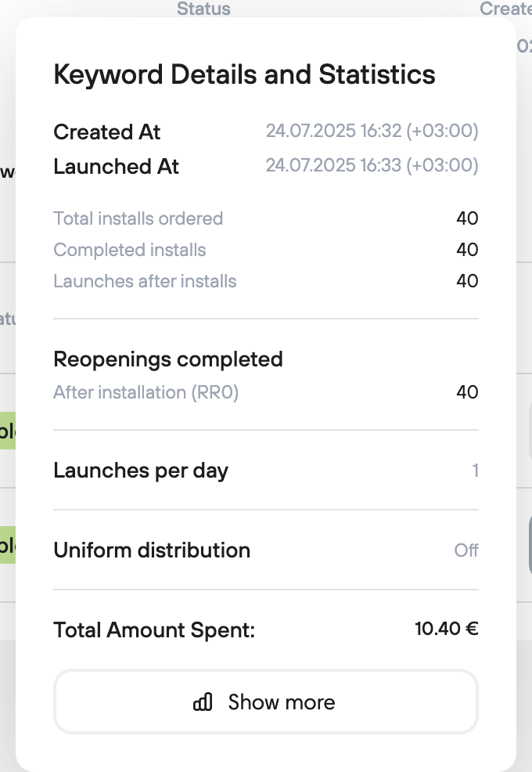Click the Launches per day label
Viewport: 532px width, 772px height.
(x=141, y=471)
